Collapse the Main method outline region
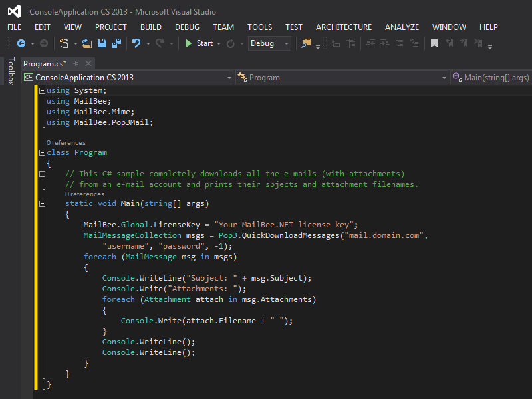The width and height of the screenshot is (532, 399). pos(43,203)
